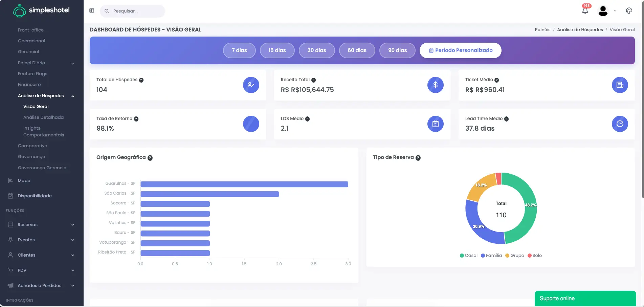
Task: Click the Receita Total dollar icon
Action: [x=435, y=85]
